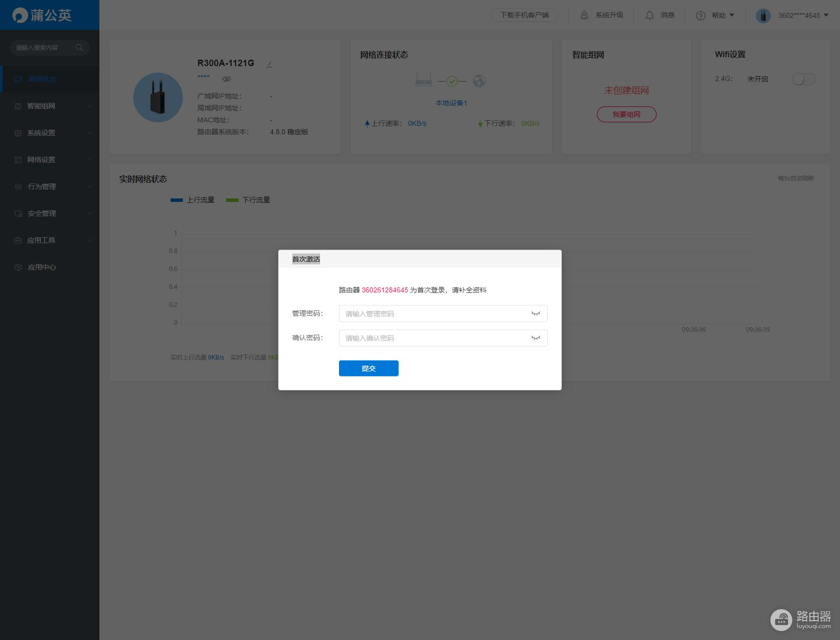Submit the activation form with 提交
840x640 pixels.
(369, 368)
